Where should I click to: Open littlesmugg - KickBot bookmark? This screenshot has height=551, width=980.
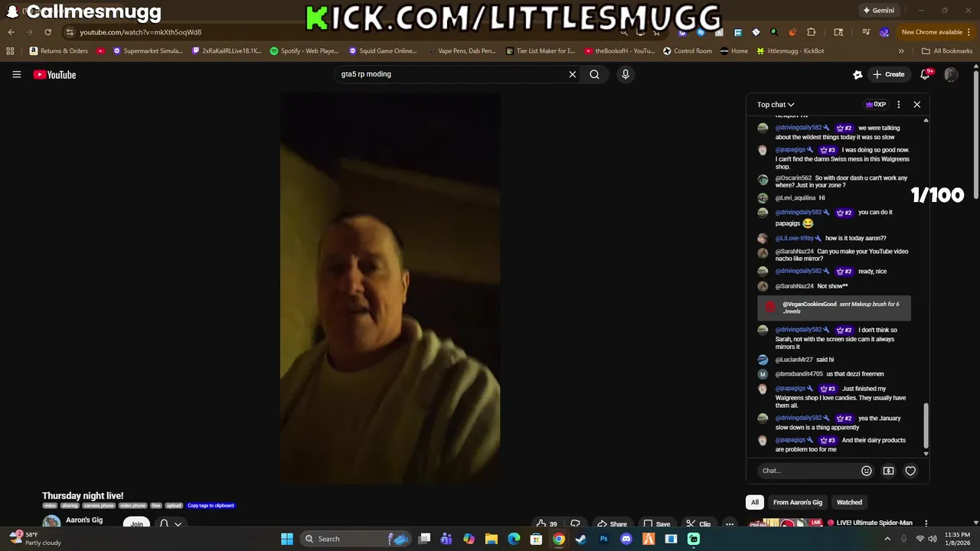[x=789, y=51]
